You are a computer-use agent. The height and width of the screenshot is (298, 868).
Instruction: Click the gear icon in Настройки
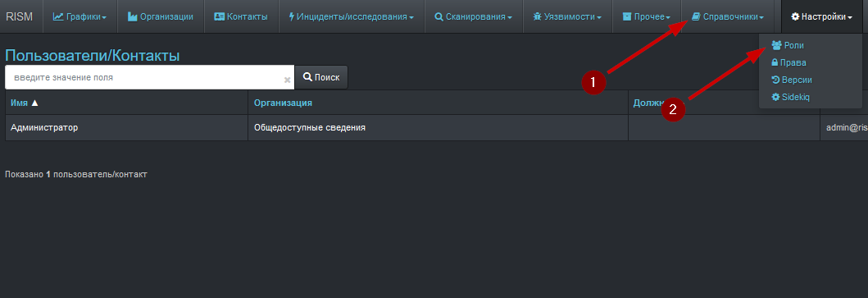(x=796, y=16)
